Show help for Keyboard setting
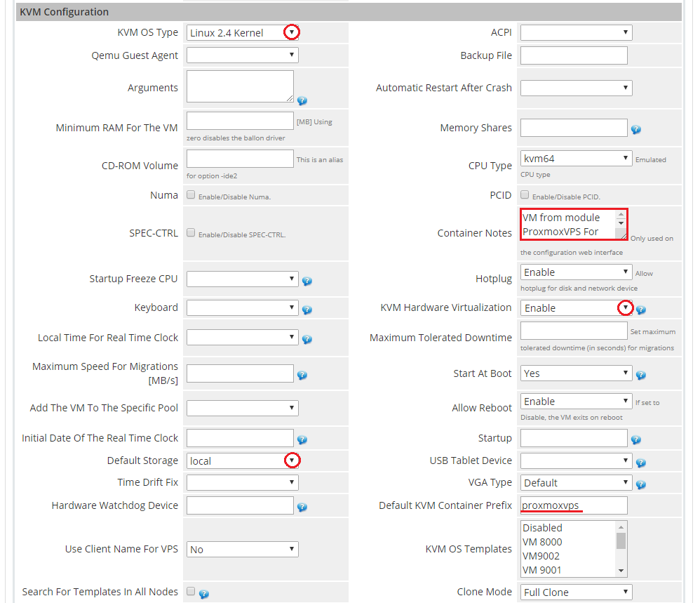The width and height of the screenshot is (700, 603). pos(307,310)
